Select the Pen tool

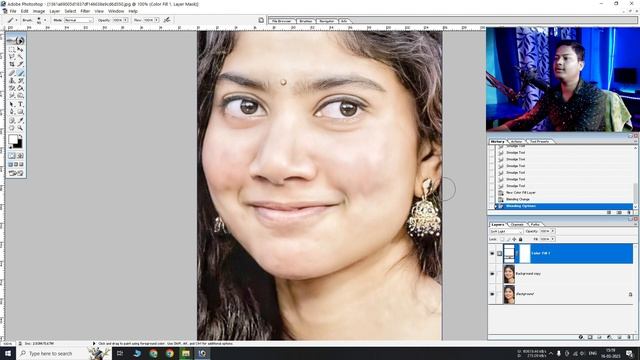tap(12, 112)
